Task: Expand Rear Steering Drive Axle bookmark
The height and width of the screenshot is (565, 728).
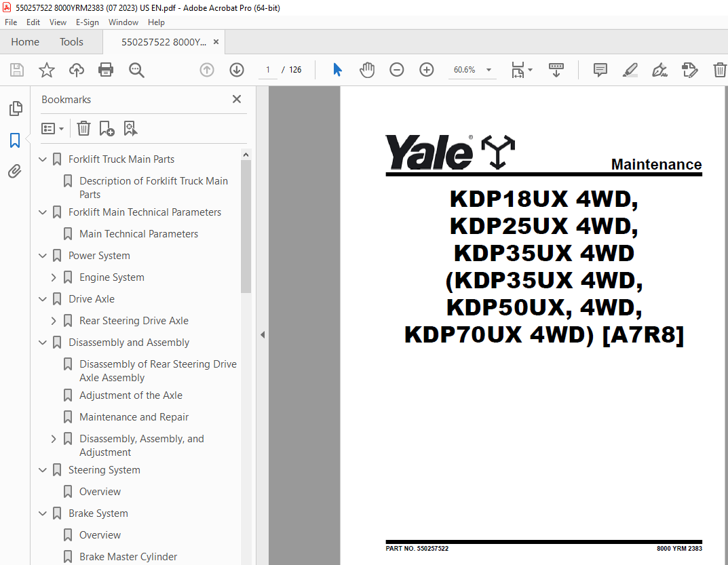Action: pyautogui.click(x=54, y=321)
